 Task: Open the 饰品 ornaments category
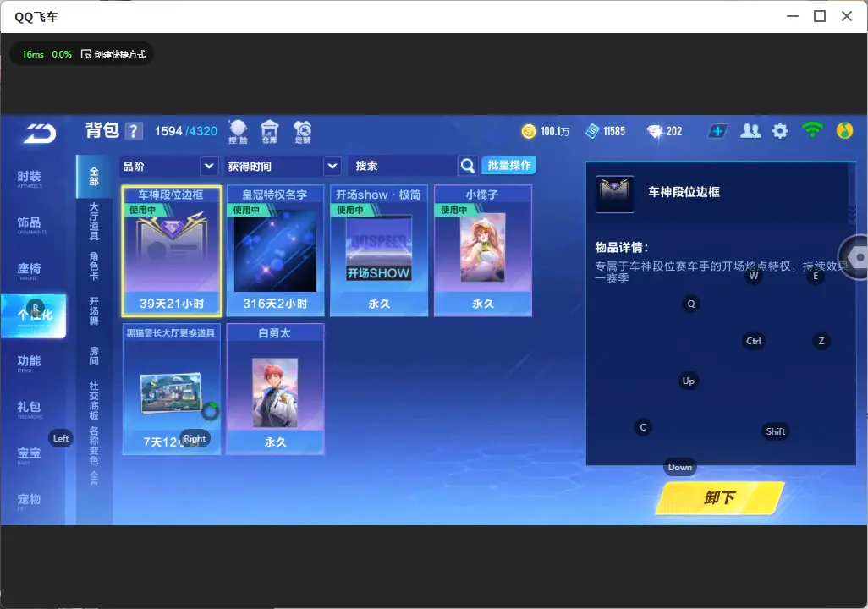click(x=29, y=224)
